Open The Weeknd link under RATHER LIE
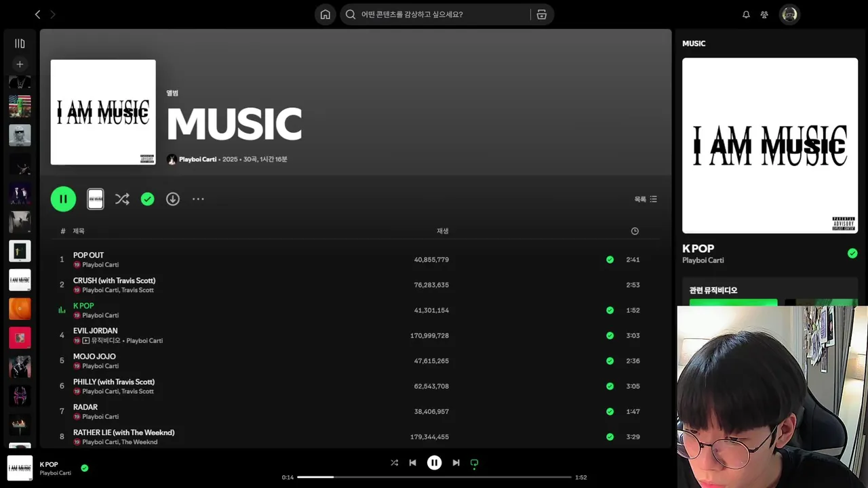This screenshot has width=868, height=488. point(139,442)
